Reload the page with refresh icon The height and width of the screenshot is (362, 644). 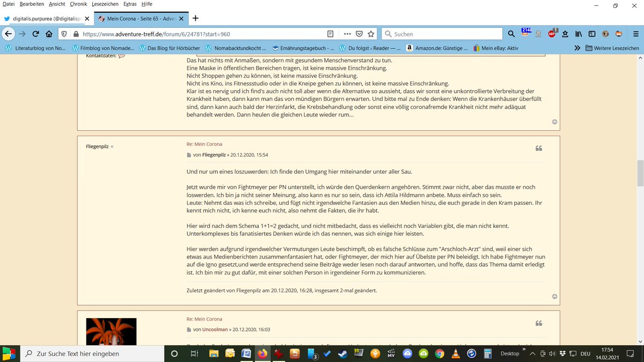pos(35,34)
